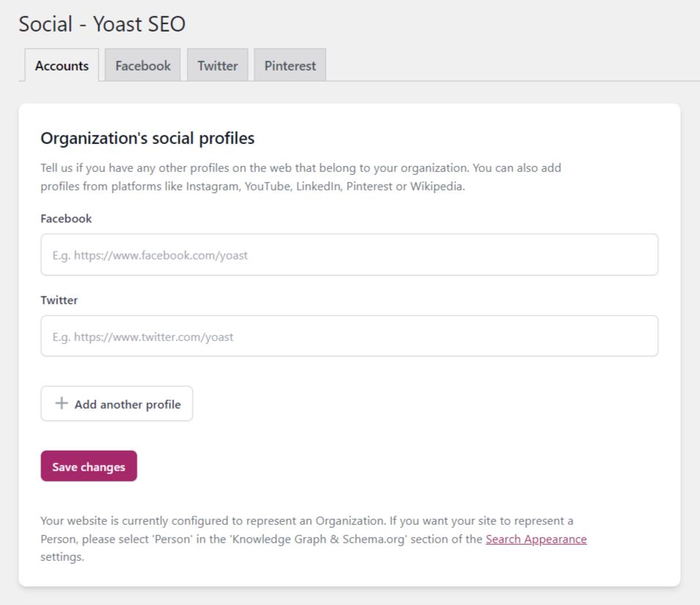Click the Social - Yoast SEO page title
This screenshot has height=605, width=700.
(101, 24)
